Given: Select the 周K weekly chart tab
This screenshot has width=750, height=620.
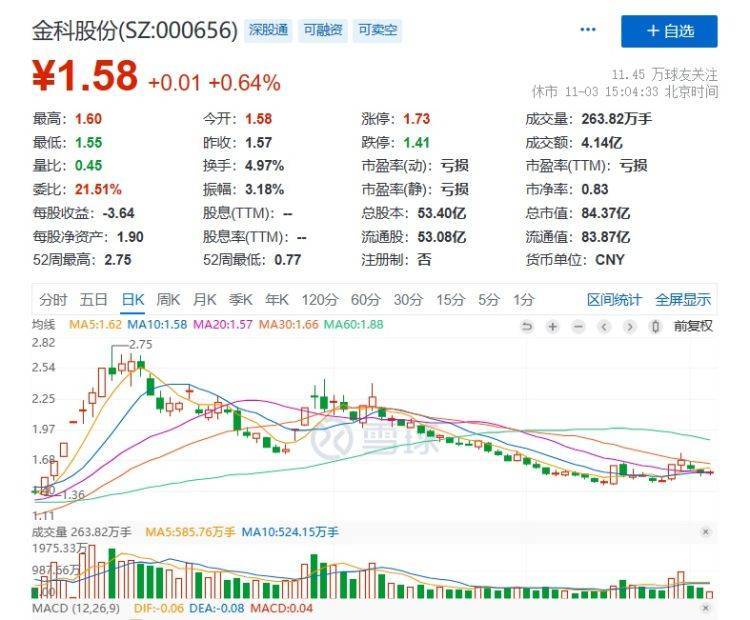Looking at the screenshot, I should click(168, 299).
